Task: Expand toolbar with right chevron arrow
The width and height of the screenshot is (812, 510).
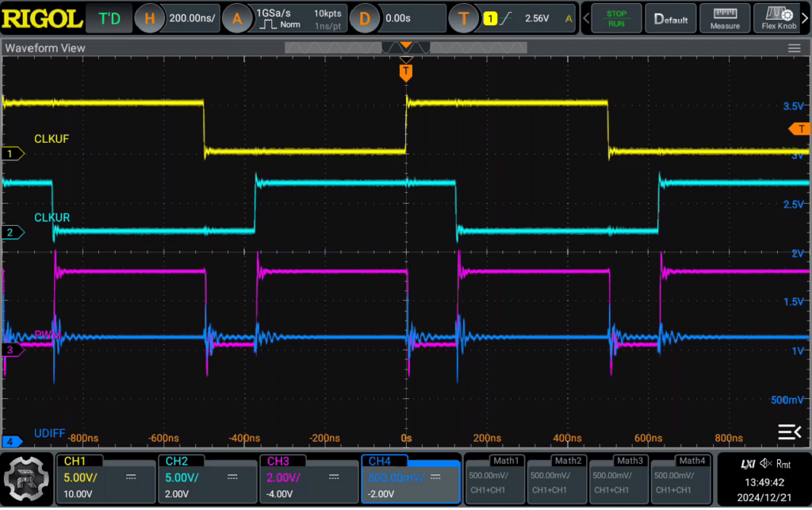Action: [x=806, y=19]
